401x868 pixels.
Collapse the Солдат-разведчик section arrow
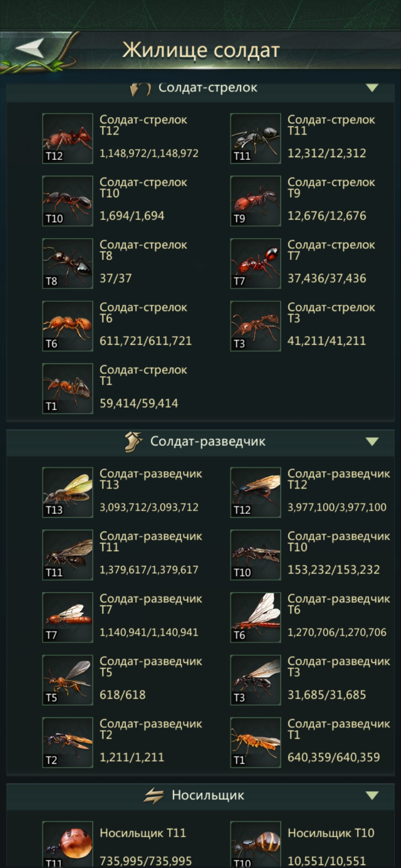click(x=372, y=441)
